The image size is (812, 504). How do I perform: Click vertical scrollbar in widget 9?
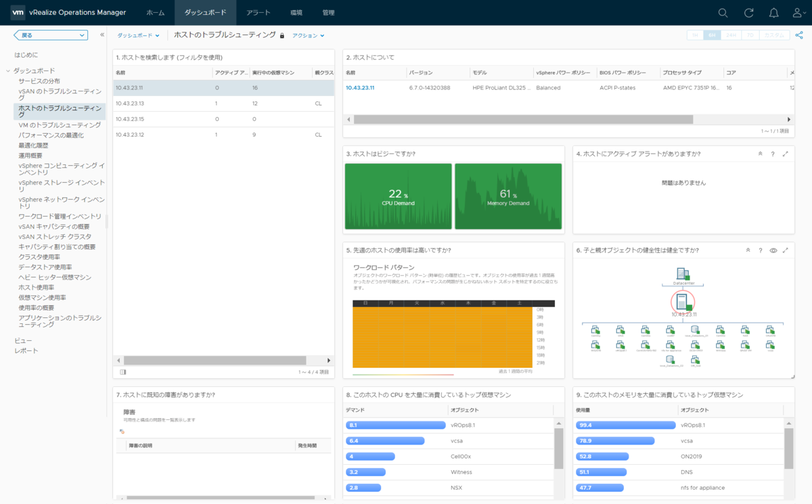(x=788, y=448)
